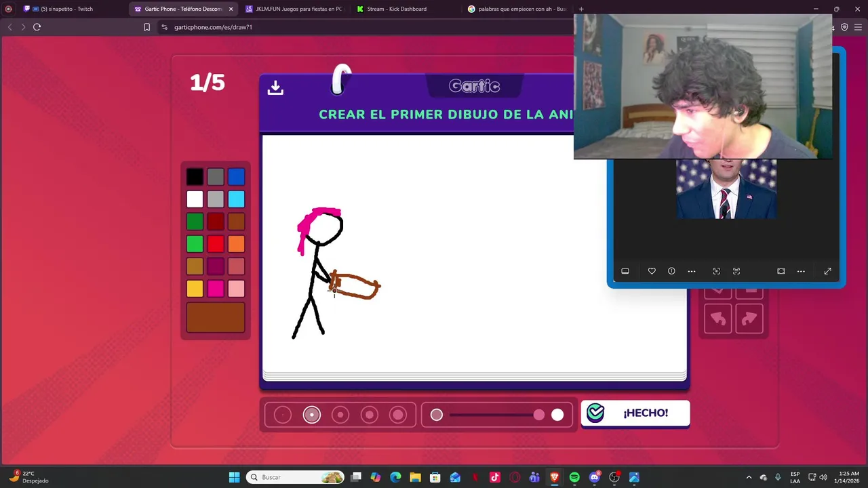Click the Buscar taskbar search box
The image size is (868, 488).
coord(296,477)
